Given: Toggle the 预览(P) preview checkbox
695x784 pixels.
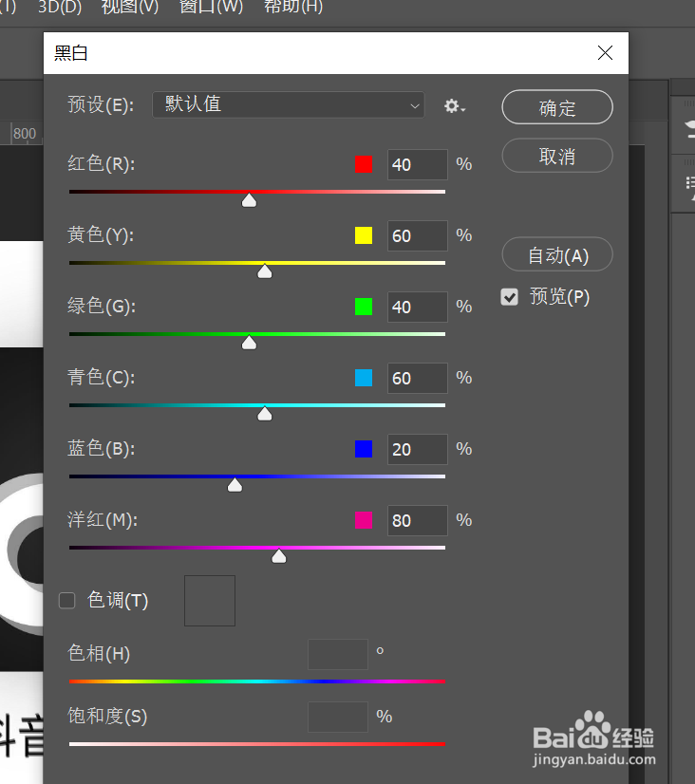Looking at the screenshot, I should coord(510,297).
